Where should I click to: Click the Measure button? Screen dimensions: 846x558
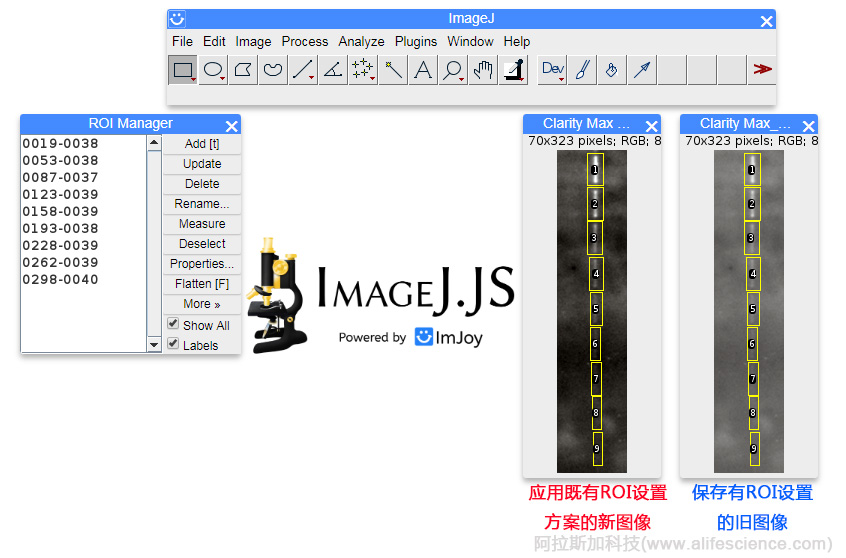[x=202, y=224]
